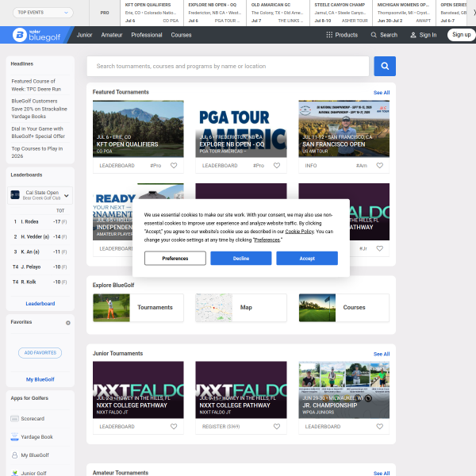The image size is (476, 476).
Task: Open the full Leaderboard link
Action: tap(40, 304)
